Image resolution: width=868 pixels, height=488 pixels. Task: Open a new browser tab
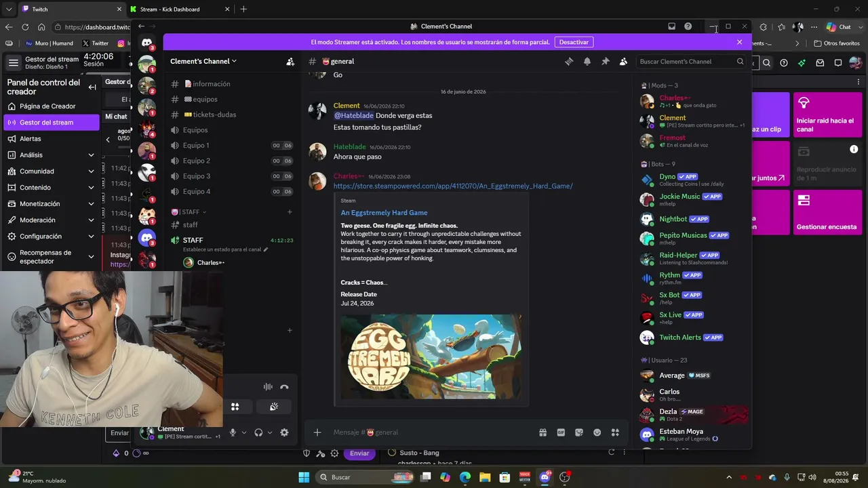243,9
